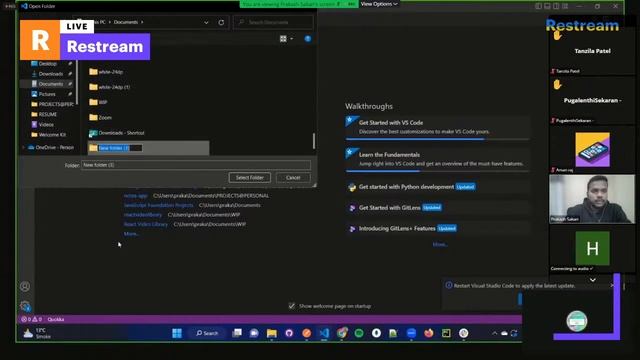Image resolution: width=640 pixels, height=360 pixels.
Task: Open errors and warnings in status bar
Action: 31,319
